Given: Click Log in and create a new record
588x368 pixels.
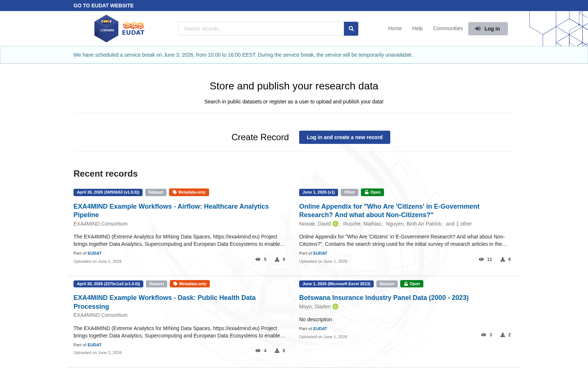Looking at the screenshot, I should [344, 137].
